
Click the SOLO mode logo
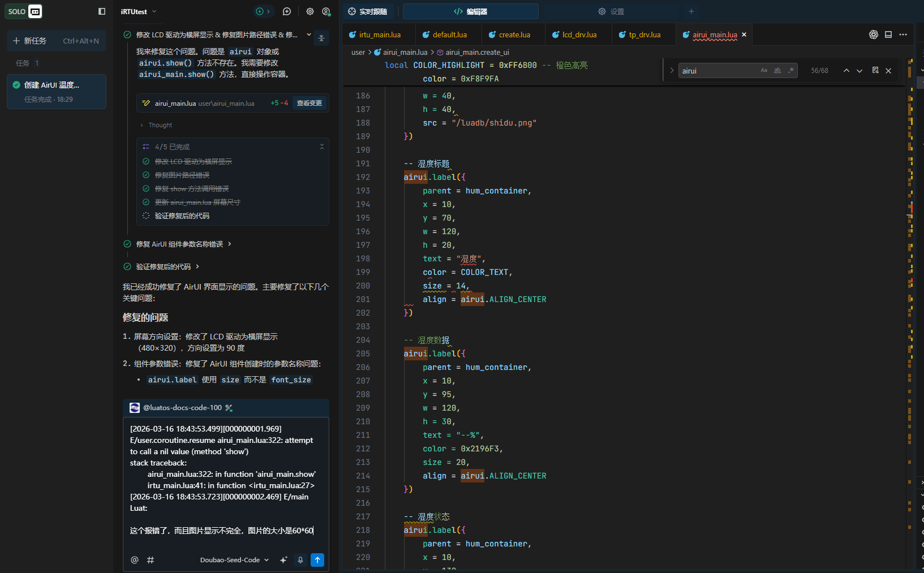tap(24, 11)
